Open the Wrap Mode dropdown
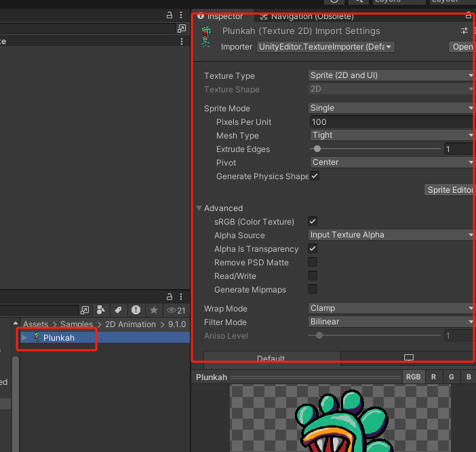 point(392,308)
